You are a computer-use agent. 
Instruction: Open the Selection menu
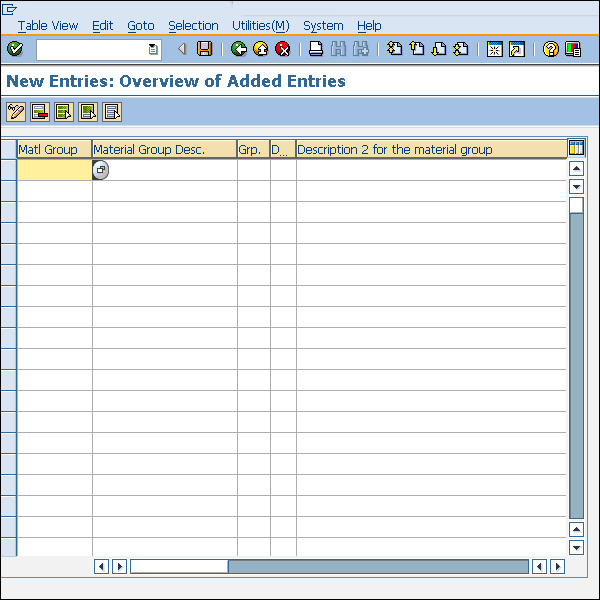(193, 26)
